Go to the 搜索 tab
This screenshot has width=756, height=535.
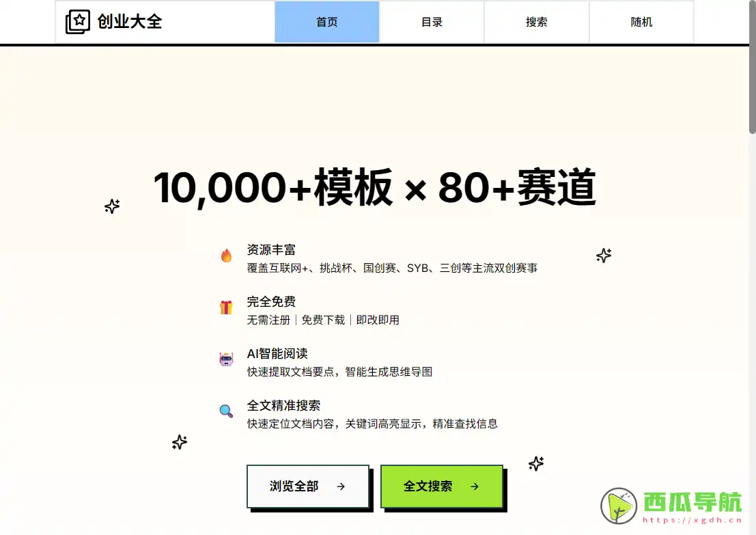pos(537,22)
